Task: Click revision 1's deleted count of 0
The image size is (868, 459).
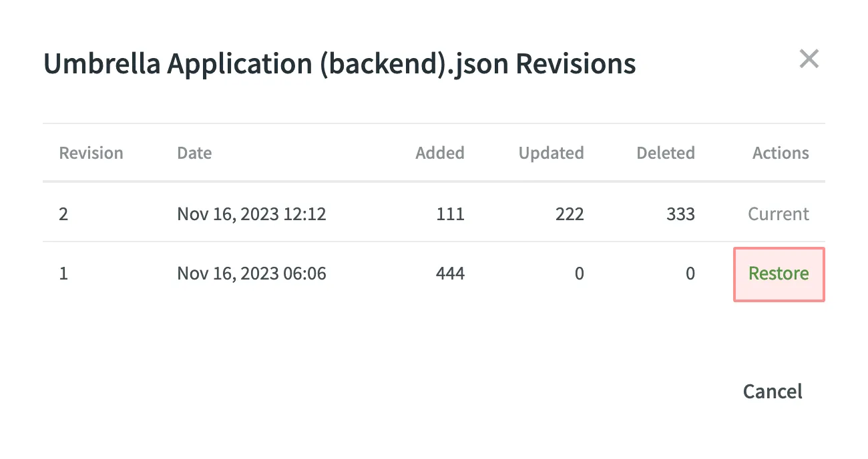Action: click(x=690, y=274)
